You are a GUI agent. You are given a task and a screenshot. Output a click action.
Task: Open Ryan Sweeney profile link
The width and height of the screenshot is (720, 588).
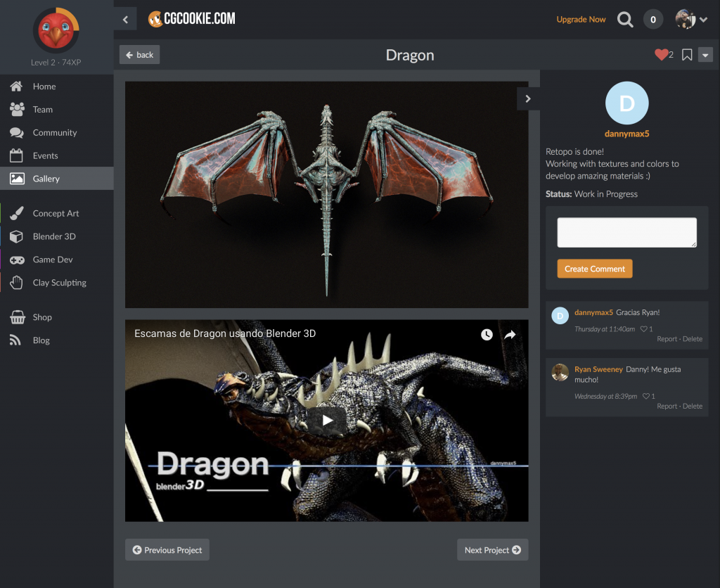[598, 369]
